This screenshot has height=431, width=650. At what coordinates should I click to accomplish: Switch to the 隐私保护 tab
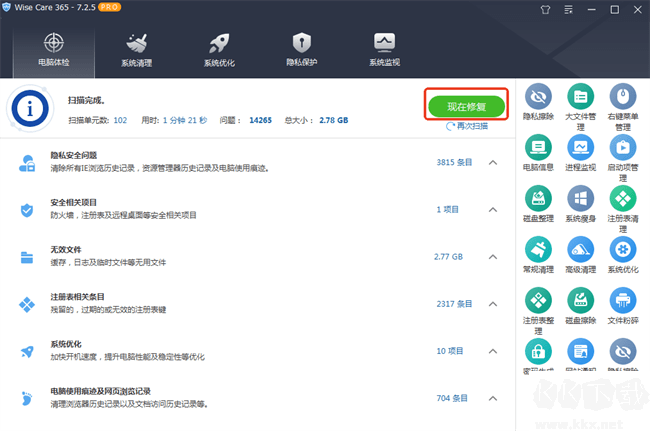pos(301,49)
